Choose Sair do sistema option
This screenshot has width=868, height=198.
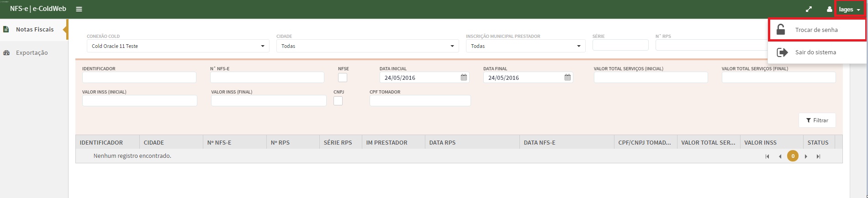[x=815, y=52]
